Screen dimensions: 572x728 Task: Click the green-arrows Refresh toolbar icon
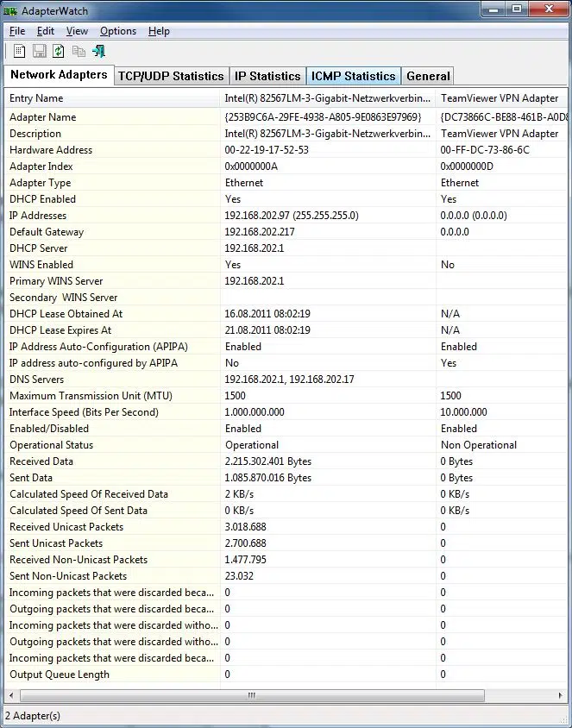coord(59,51)
